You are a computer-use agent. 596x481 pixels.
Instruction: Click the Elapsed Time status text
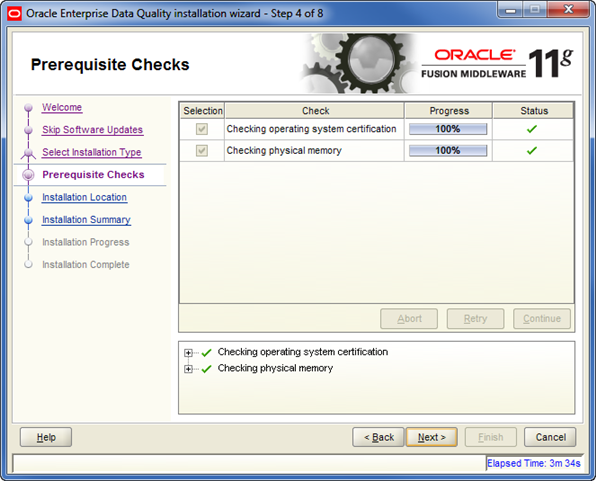pyautogui.click(x=534, y=463)
